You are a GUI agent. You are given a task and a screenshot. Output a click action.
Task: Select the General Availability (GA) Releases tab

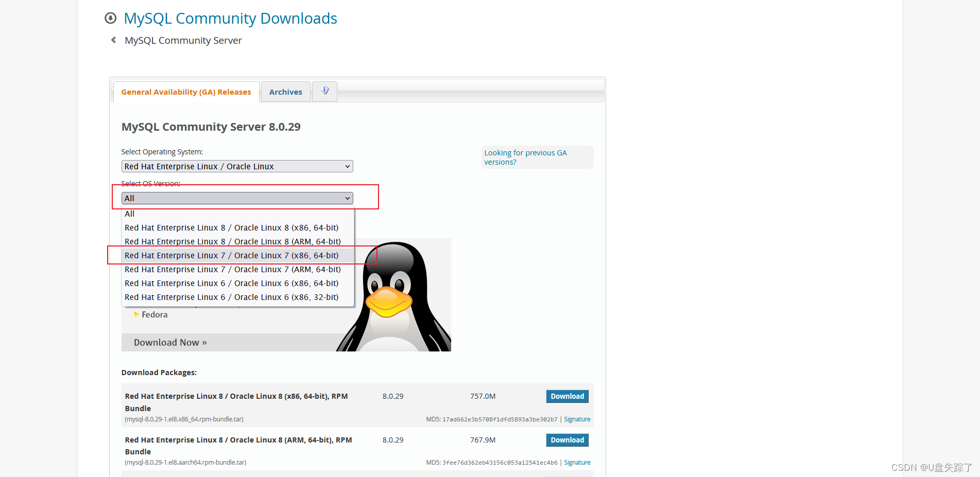(186, 92)
